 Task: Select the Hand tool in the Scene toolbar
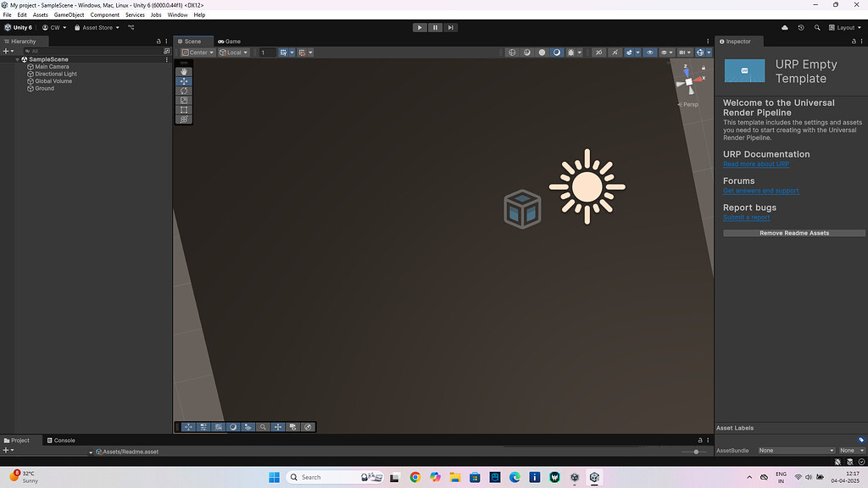pyautogui.click(x=184, y=71)
